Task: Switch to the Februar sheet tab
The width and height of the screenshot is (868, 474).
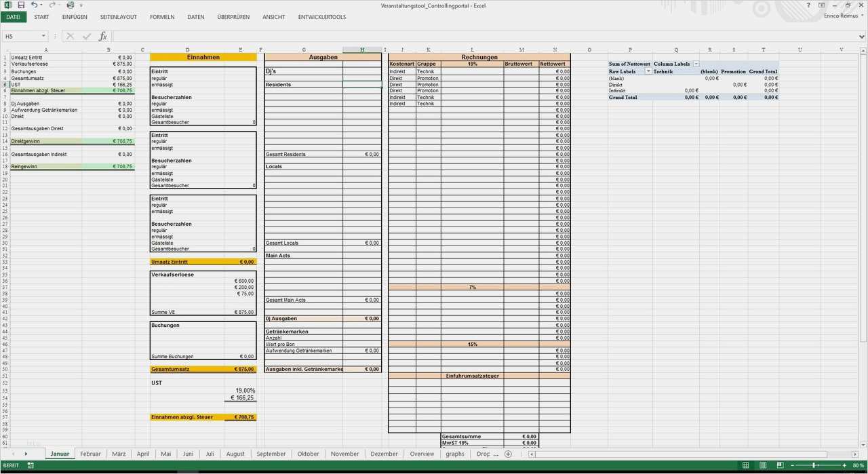Action: click(90, 454)
